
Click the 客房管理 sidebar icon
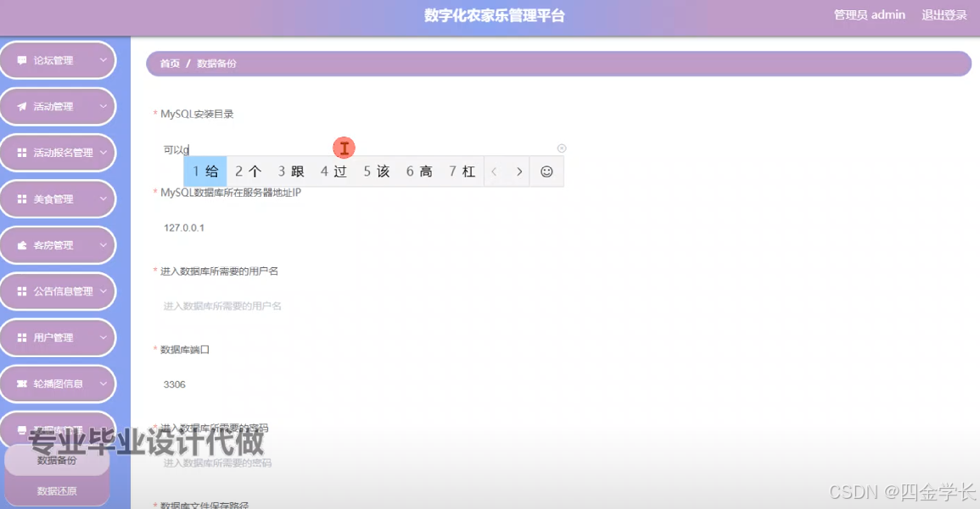pos(22,244)
